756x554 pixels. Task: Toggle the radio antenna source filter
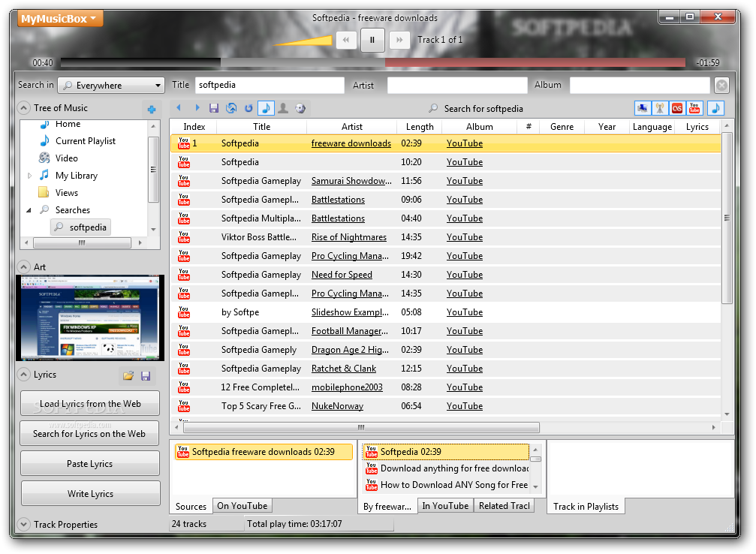[x=660, y=108]
